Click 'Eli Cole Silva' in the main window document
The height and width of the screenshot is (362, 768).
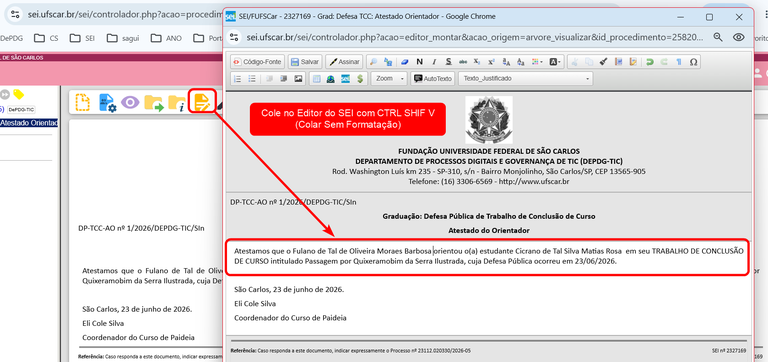click(103, 323)
